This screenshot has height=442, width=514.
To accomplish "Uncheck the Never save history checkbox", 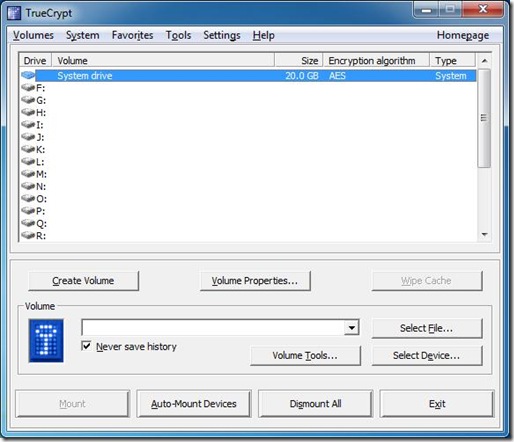I will click(x=86, y=346).
